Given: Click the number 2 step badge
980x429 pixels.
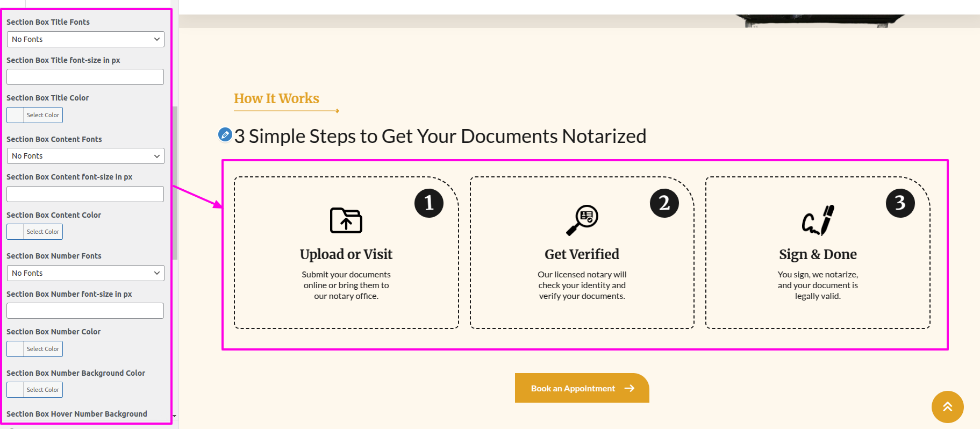Looking at the screenshot, I should coord(664,203).
